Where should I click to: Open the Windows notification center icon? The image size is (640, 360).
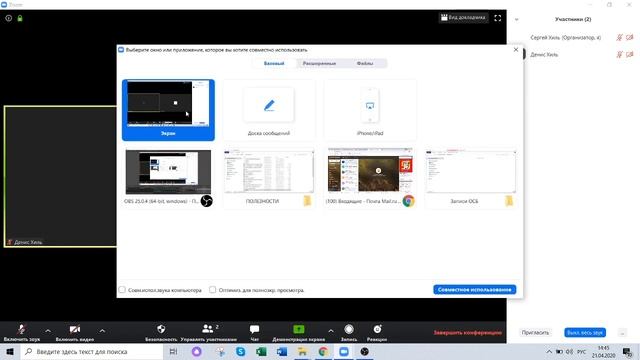point(627,351)
